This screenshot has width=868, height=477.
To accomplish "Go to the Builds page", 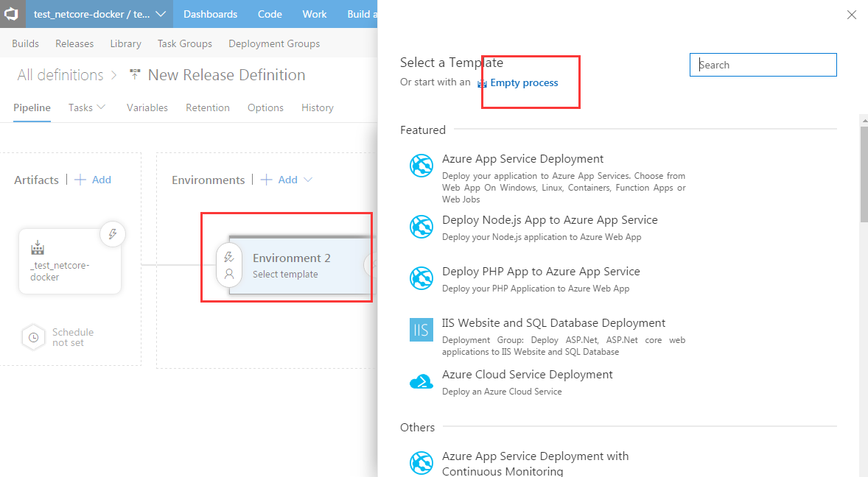I will coord(26,43).
